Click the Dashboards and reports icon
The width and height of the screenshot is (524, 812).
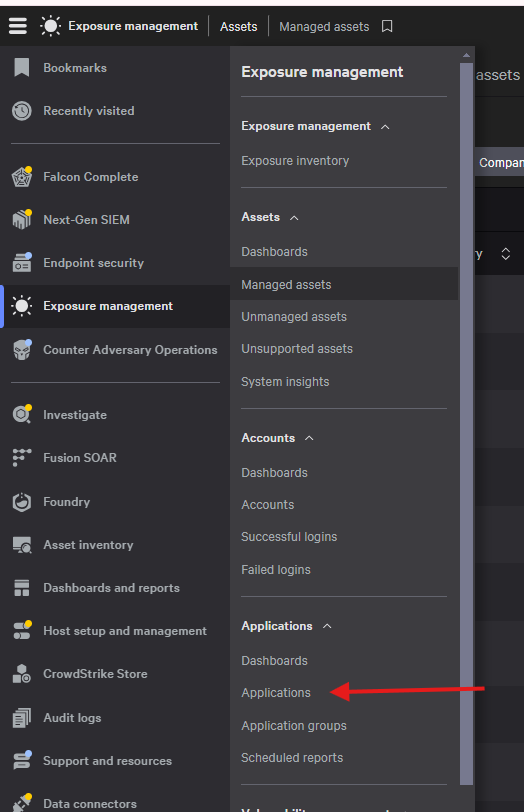pos(22,588)
